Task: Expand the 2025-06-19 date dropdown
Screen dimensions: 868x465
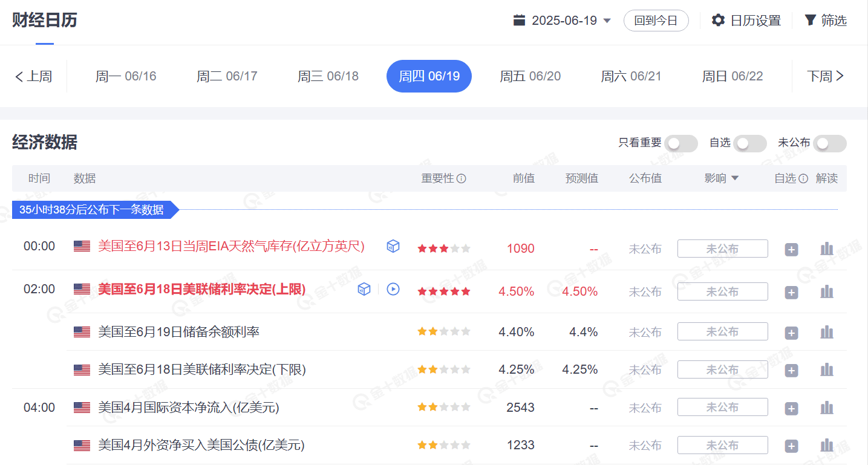Action: [x=607, y=21]
